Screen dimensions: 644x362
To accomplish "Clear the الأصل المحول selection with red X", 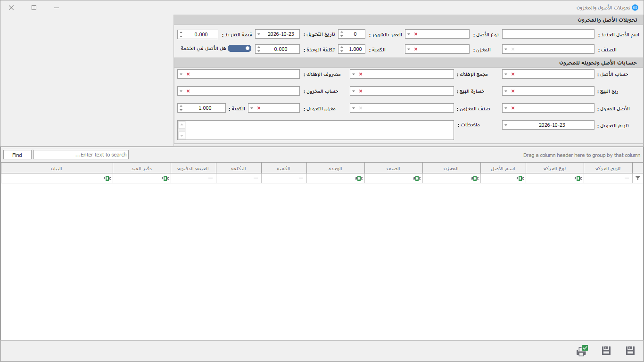I will [513, 108].
